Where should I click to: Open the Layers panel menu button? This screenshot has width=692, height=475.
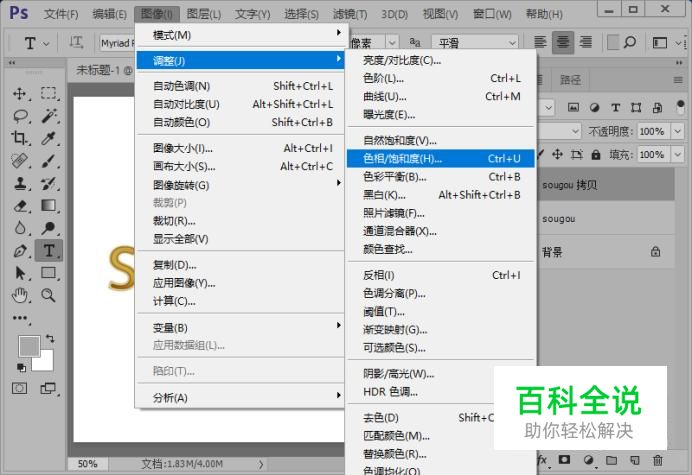(x=678, y=80)
